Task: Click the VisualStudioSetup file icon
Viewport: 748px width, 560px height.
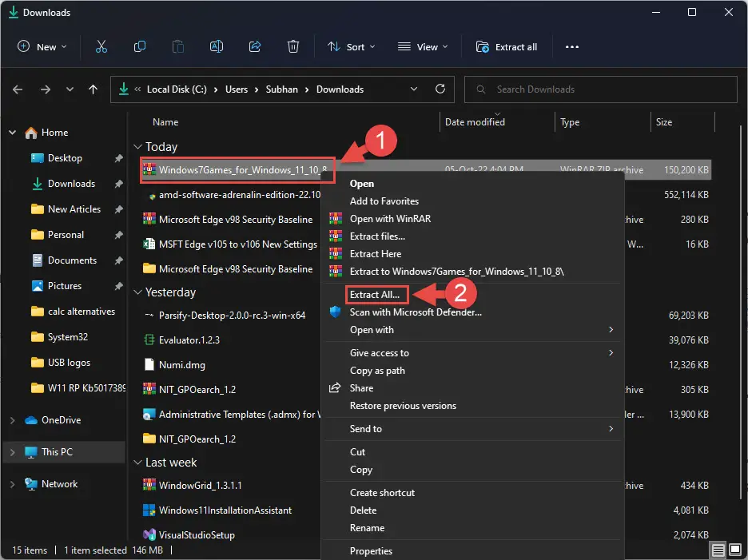Action: pos(149,534)
